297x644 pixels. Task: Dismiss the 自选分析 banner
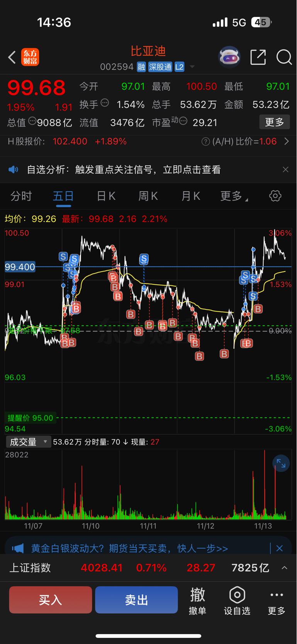point(285,169)
